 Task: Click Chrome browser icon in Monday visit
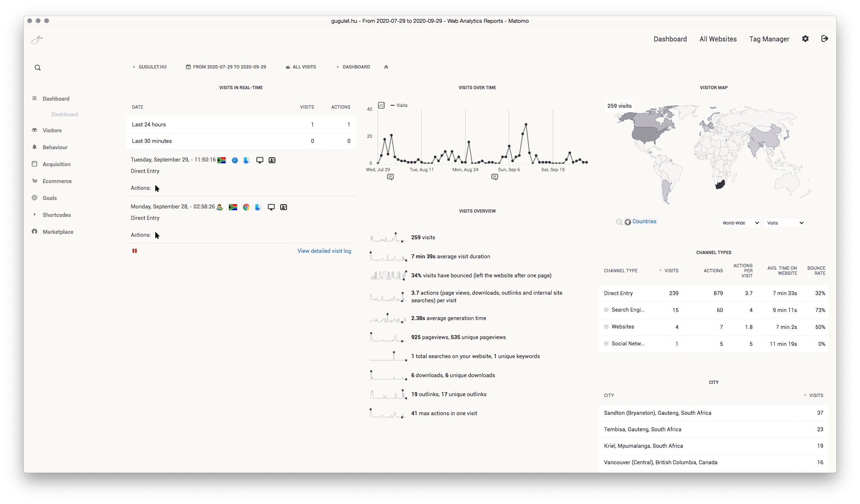click(x=246, y=207)
